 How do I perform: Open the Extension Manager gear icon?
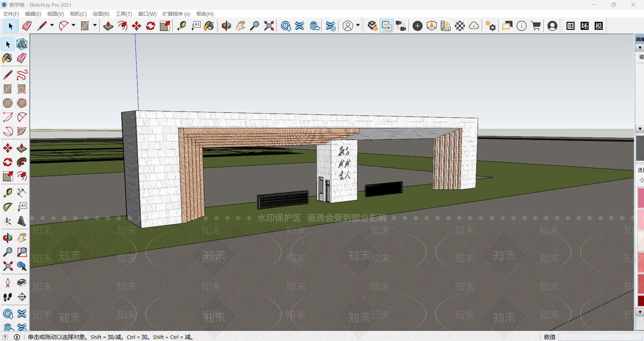330,26
